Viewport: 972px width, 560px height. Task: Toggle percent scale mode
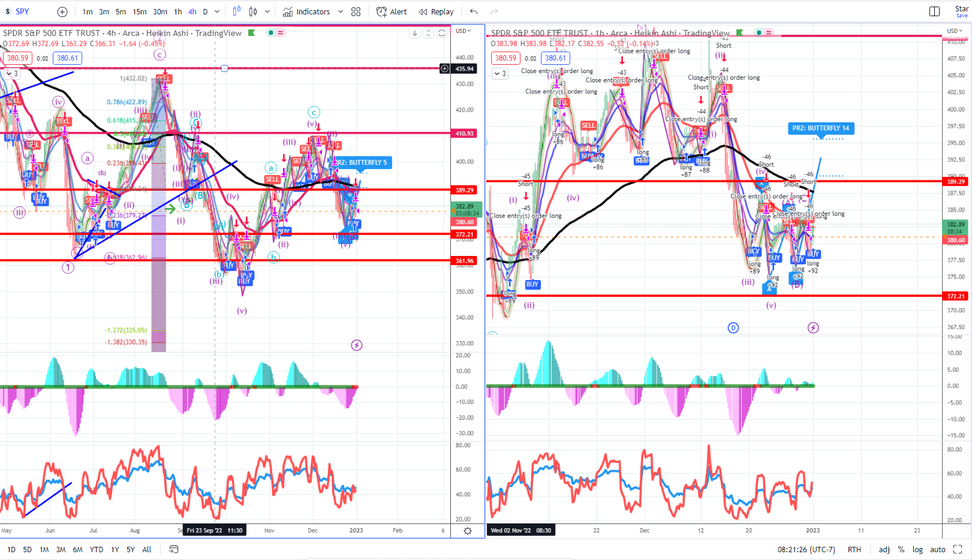[x=901, y=549]
